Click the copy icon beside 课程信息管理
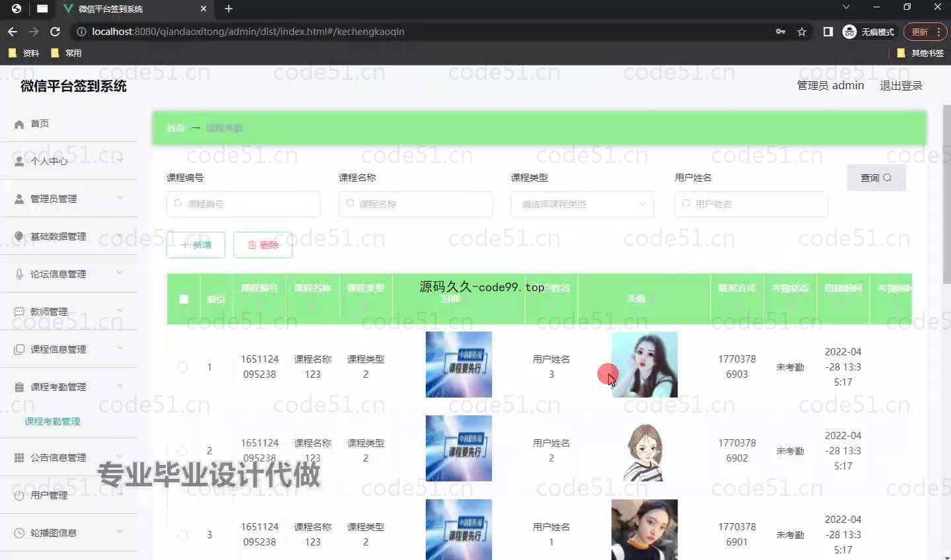This screenshot has width=951, height=560. click(19, 349)
